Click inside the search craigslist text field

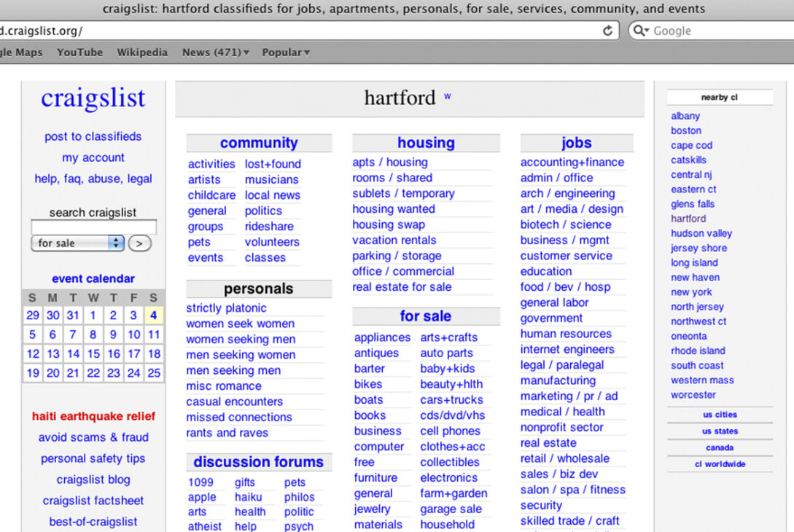click(x=93, y=227)
